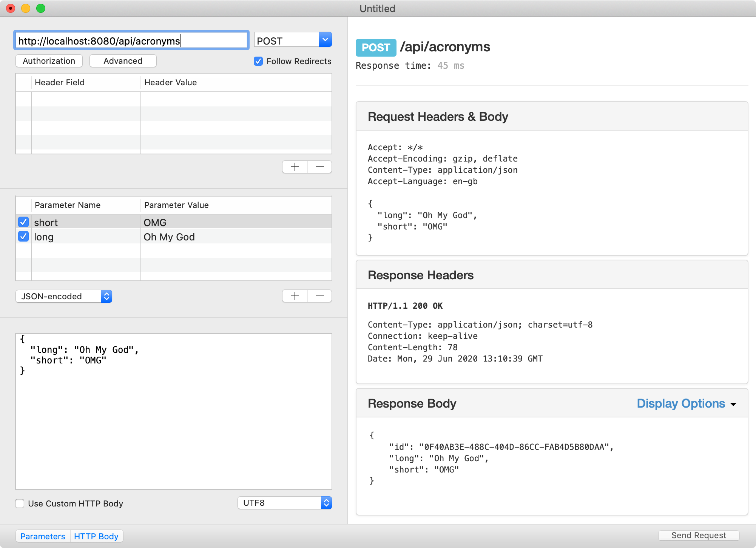The image size is (756, 548).
Task: Click the blue POST badge
Action: 376,48
